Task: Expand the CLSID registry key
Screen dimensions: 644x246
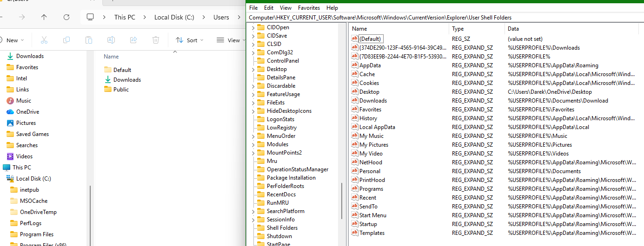Action: (253, 44)
